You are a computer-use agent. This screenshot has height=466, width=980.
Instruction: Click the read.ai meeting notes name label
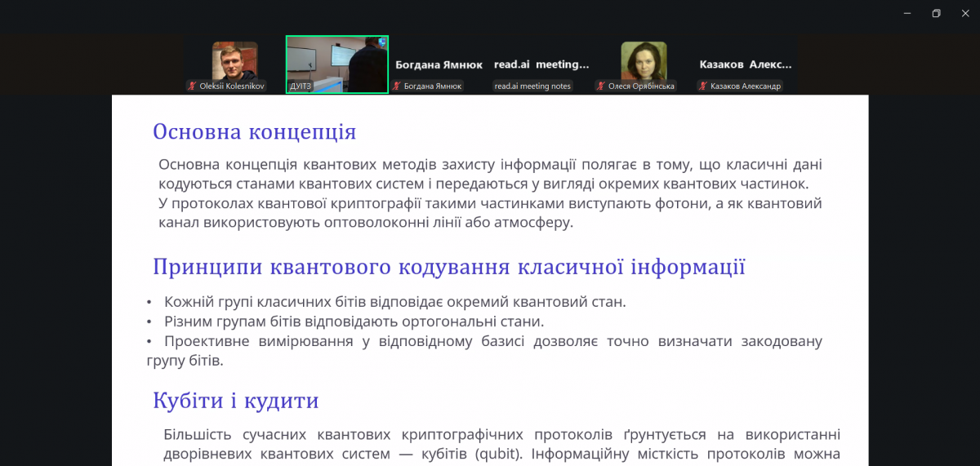coord(532,86)
